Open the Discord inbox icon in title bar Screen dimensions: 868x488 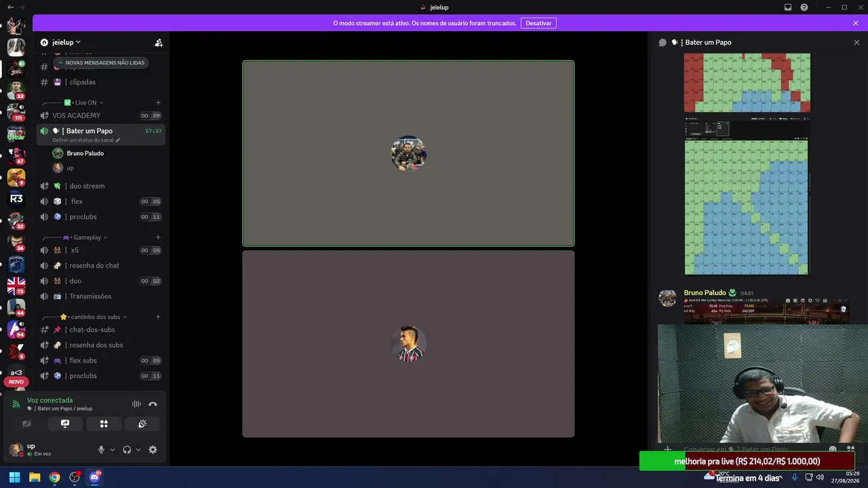pos(788,7)
